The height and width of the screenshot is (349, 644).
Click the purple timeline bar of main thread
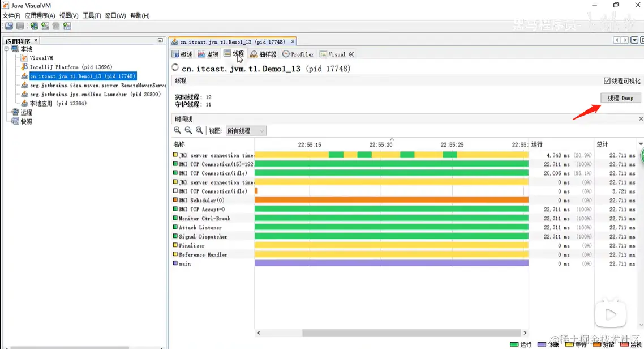392,263
